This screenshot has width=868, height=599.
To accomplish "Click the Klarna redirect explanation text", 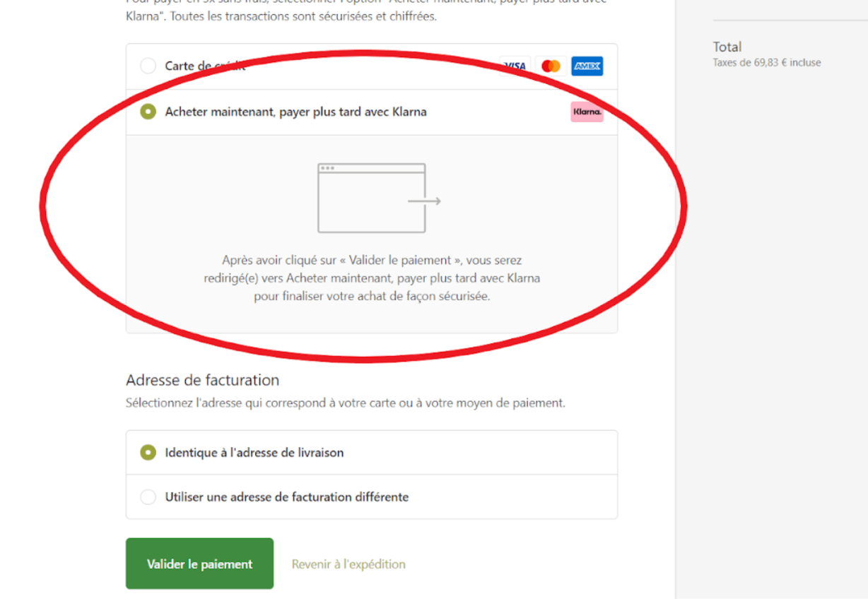I will pos(371,278).
